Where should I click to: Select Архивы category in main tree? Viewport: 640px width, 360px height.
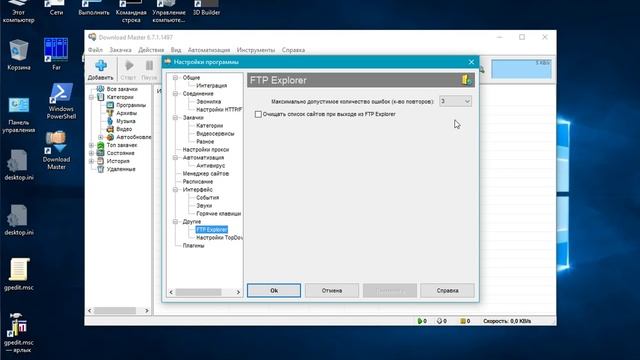126,113
